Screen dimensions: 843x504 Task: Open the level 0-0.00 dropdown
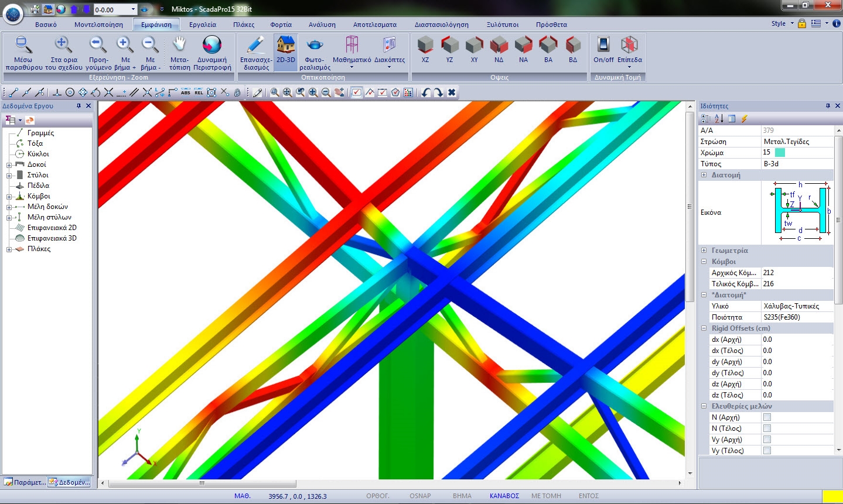(133, 9)
